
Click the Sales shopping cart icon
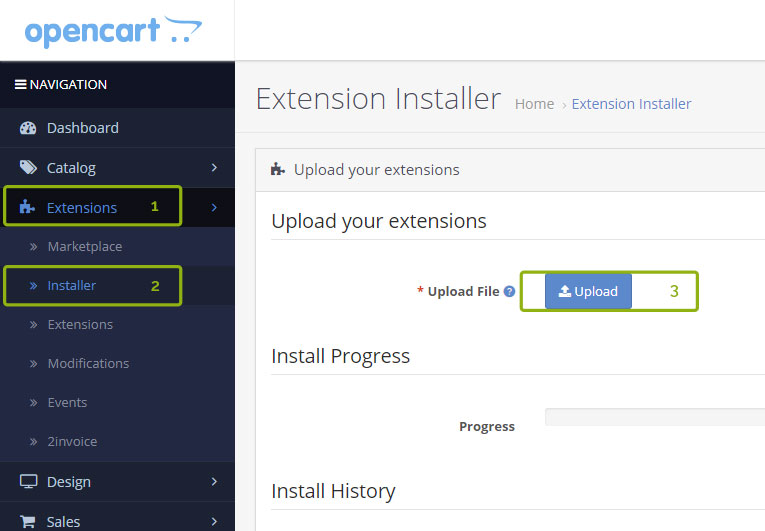click(28, 521)
